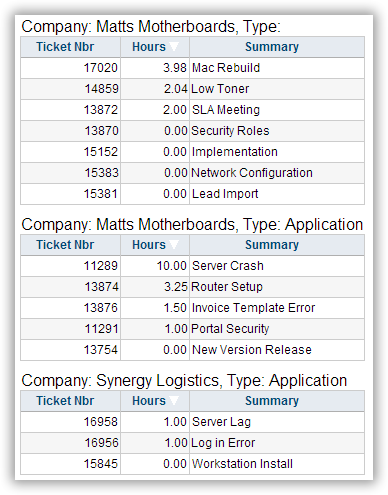This screenshot has width=388, height=495.
Task: Select ticket number 16956
Action: click(101, 443)
